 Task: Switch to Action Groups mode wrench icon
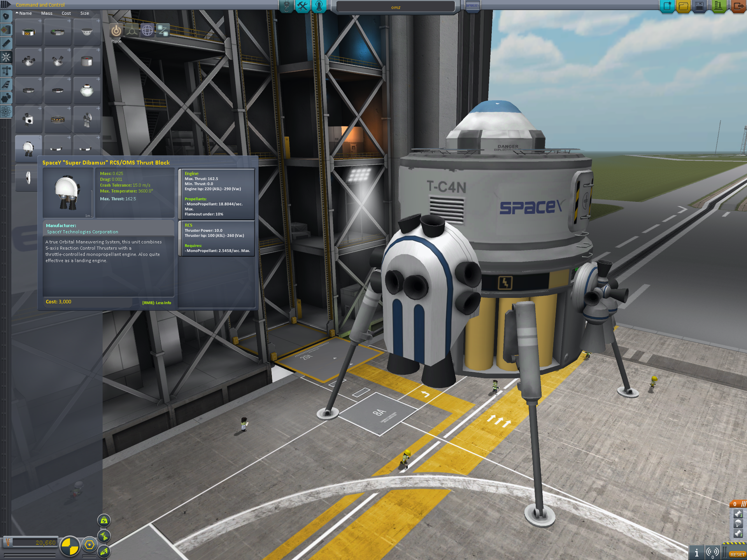[x=302, y=6]
